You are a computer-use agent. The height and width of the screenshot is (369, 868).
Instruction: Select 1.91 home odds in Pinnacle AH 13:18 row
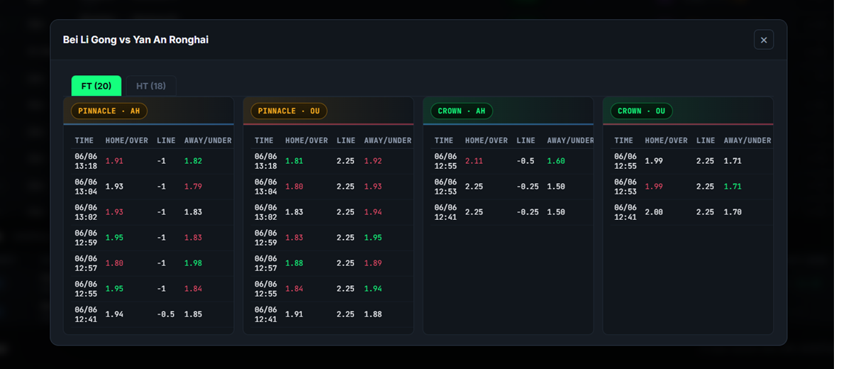[114, 161]
